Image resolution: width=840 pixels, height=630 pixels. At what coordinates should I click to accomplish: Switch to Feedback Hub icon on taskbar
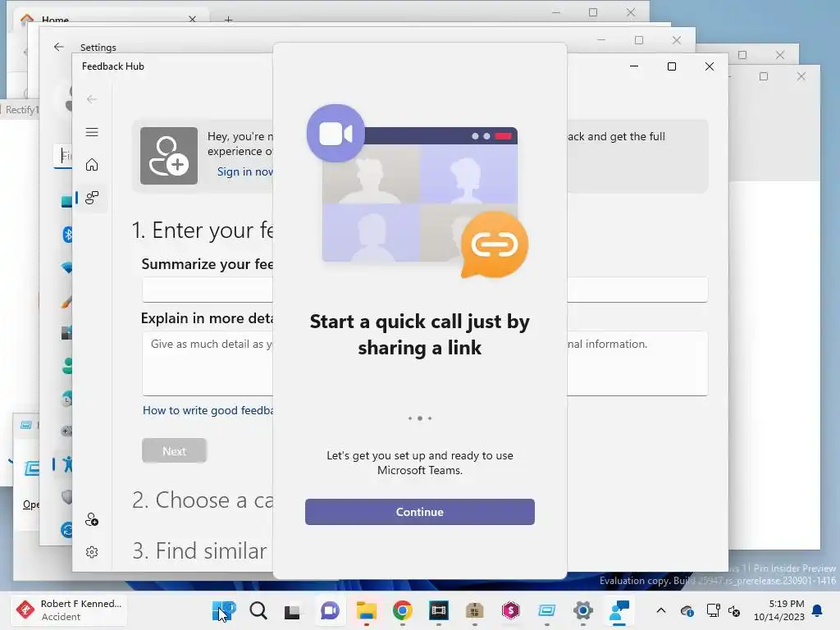pyautogui.click(x=619, y=610)
